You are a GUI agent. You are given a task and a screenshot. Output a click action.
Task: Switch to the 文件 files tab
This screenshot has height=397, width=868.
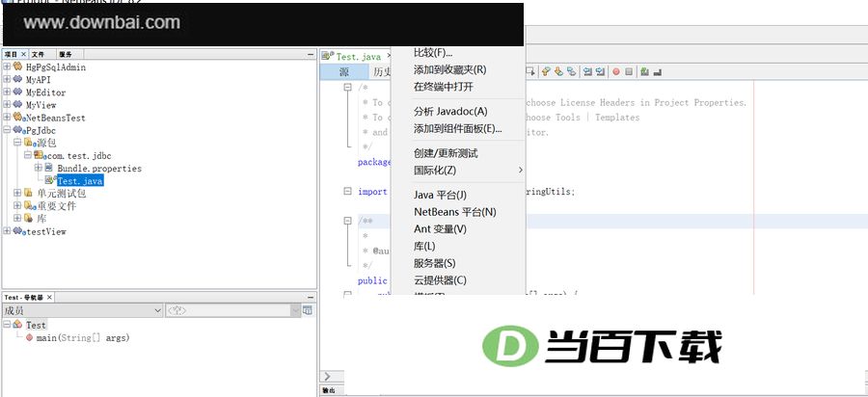[x=42, y=54]
